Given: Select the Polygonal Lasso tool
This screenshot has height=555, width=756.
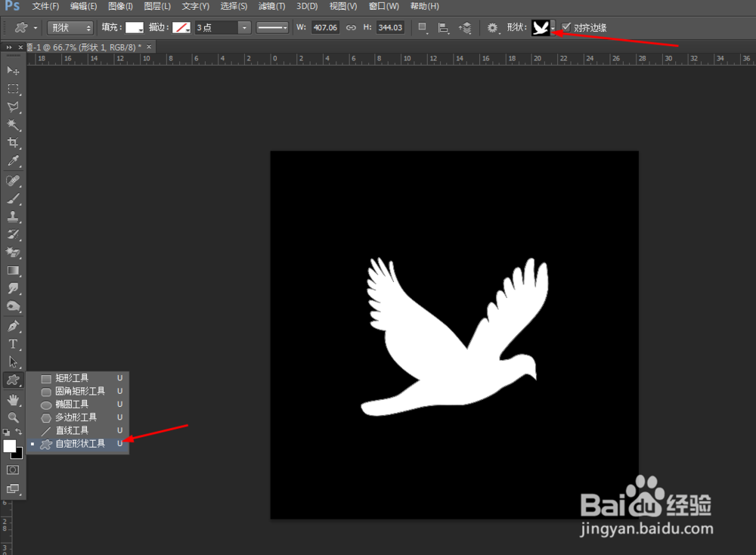Looking at the screenshot, I should pos(13,107).
